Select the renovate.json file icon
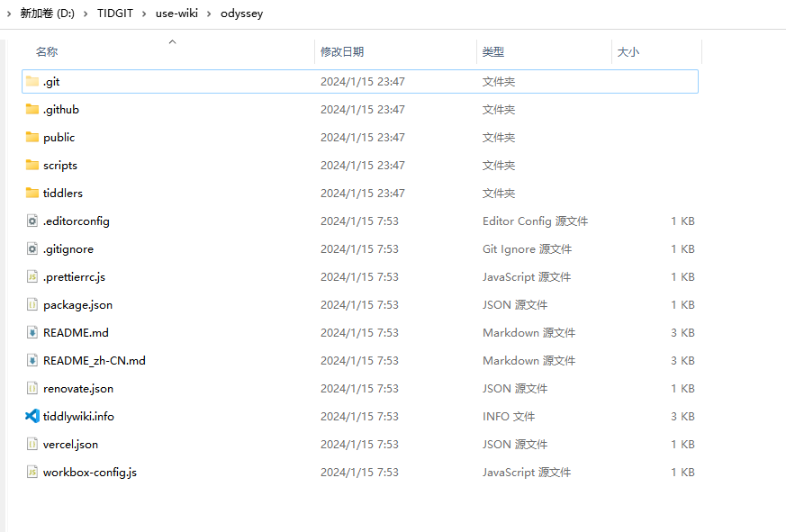This screenshot has width=786, height=532. 32,388
